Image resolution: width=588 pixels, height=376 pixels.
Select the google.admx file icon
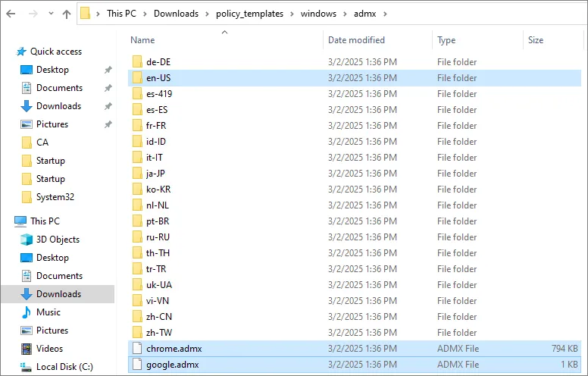[137, 365]
